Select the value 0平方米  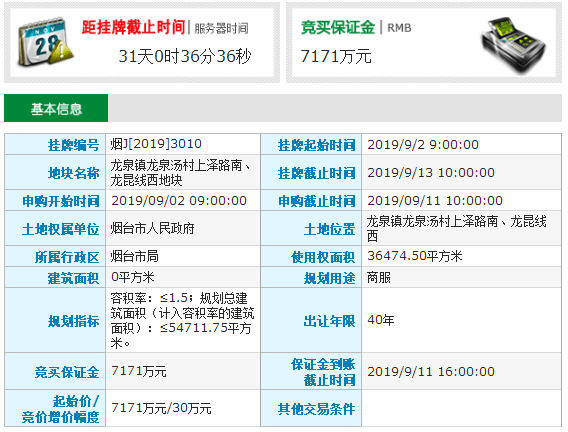tap(133, 277)
